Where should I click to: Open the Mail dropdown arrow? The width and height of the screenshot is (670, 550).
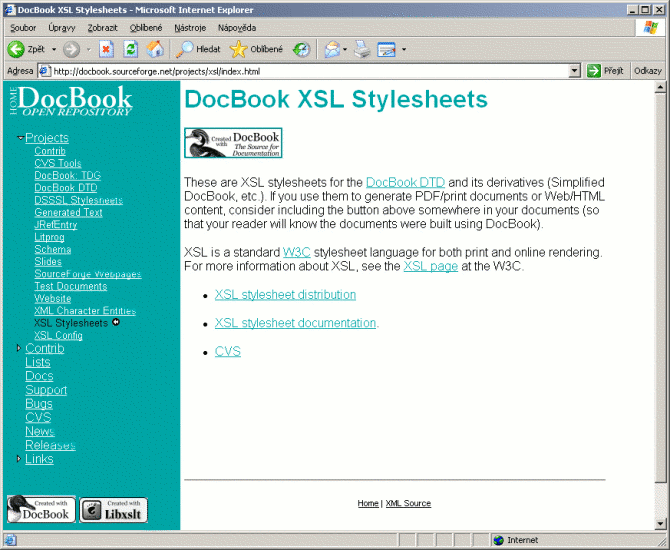tap(345, 50)
